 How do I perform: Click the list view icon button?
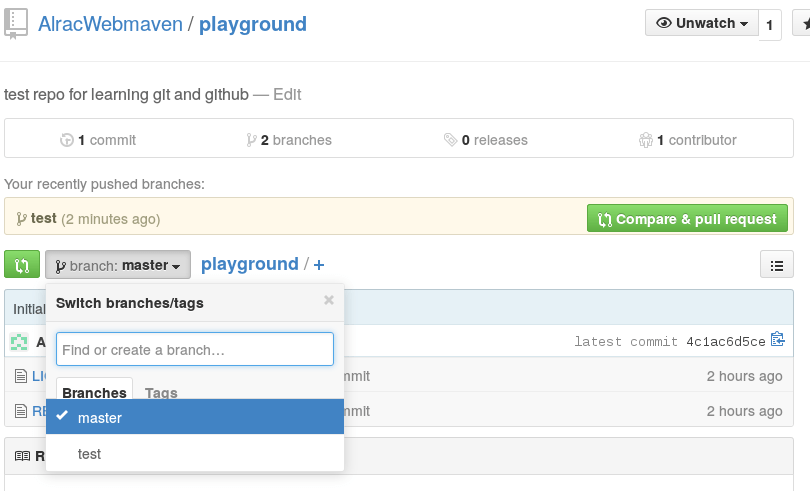(x=777, y=265)
